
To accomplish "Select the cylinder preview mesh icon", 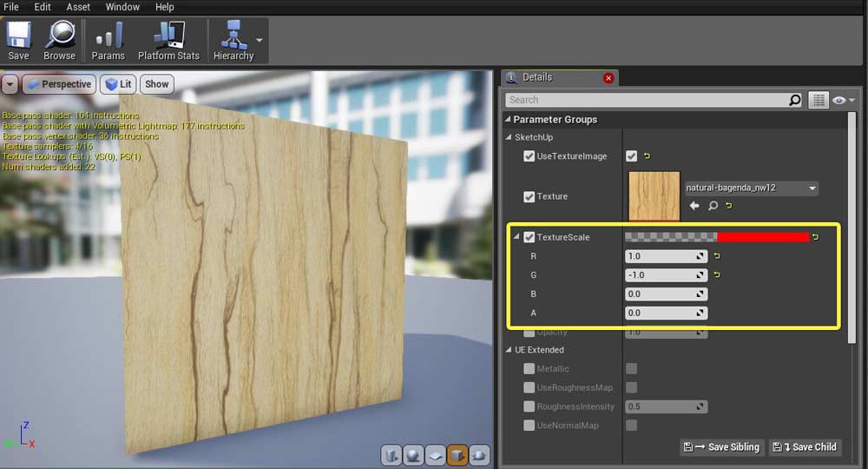I will pos(391,454).
